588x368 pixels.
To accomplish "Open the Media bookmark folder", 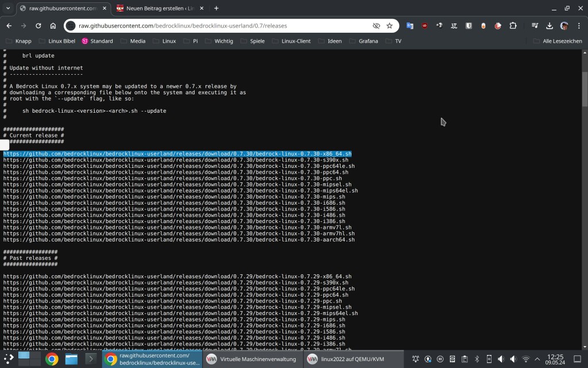I will click(133, 41).
